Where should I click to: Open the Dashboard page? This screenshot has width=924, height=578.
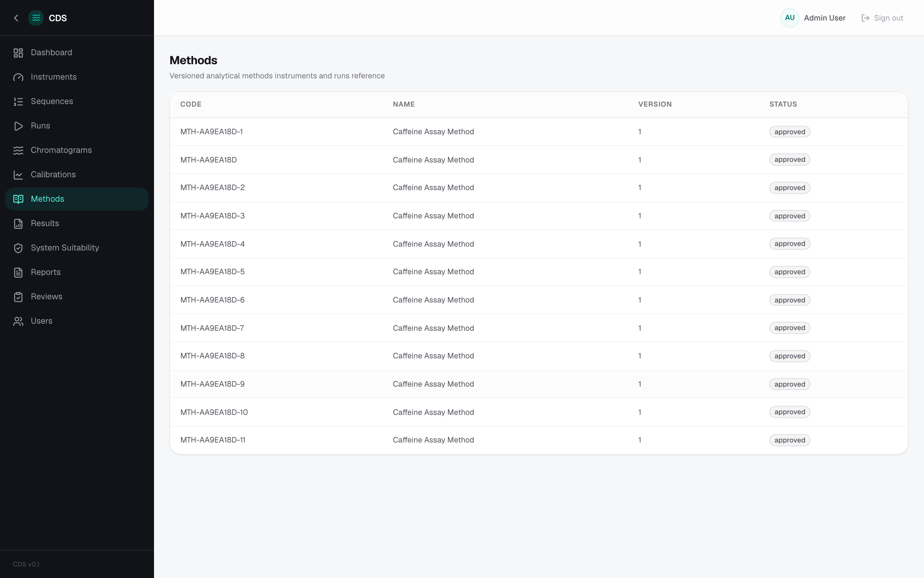[x=77, y=53]
